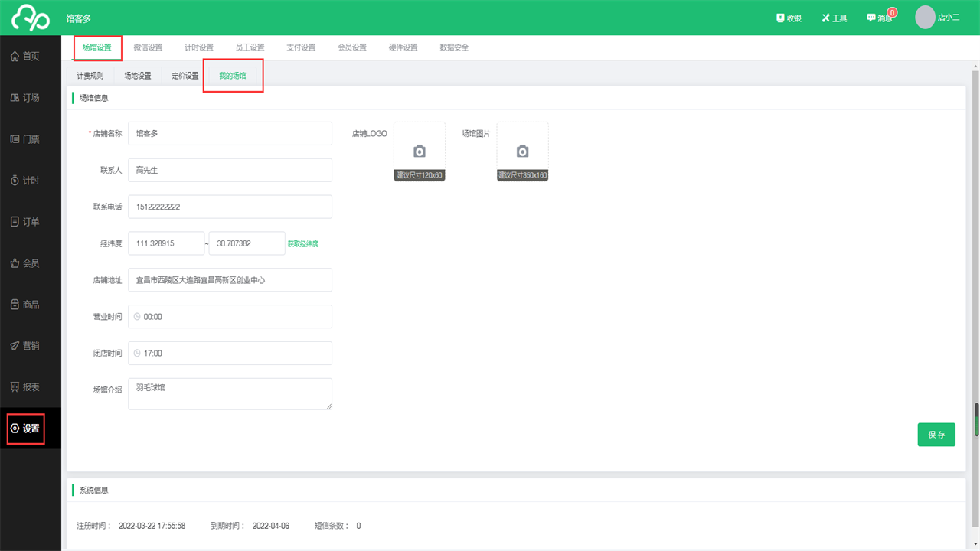Click the latitude field 30.707382
Viewport: 980px width, 551px height.
pyautogui.click(x=247, y=243)
